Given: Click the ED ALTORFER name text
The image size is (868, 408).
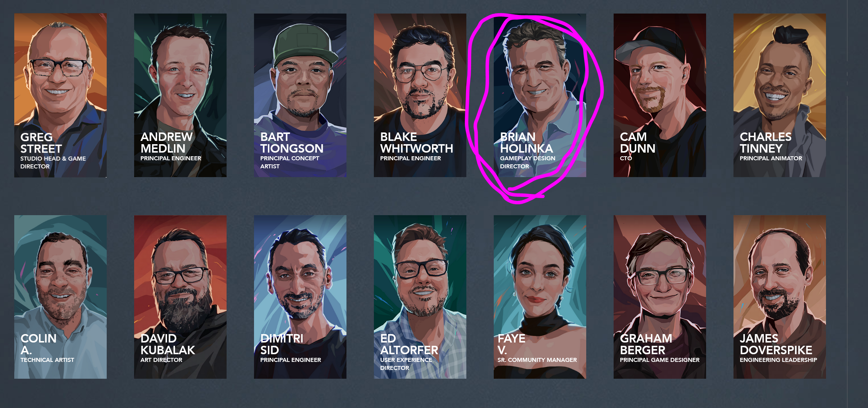Looking at the screenshot, I should pyautogui.click(x=409, y=344).
